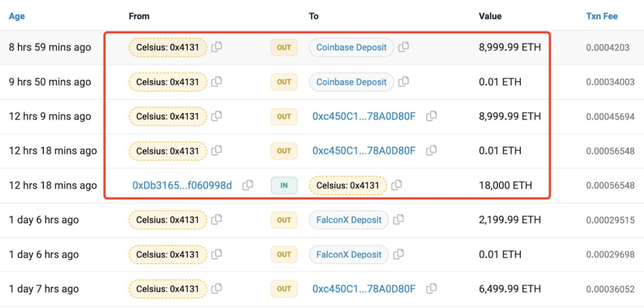Copy From address in 0.00056548 fee OUT row
Screen dimensions: 644x308
pyautogui.click(x=216, y=150)
